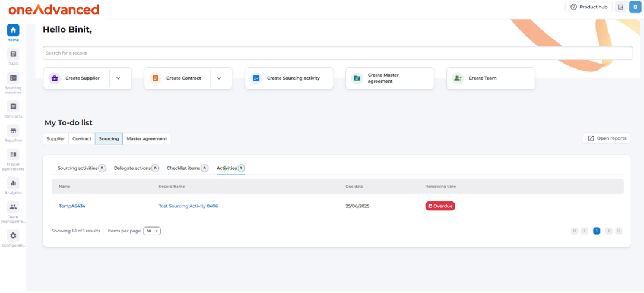Select page 1 in pagination
The width and height of the screenshot is (644, 293).
(597, 231)
